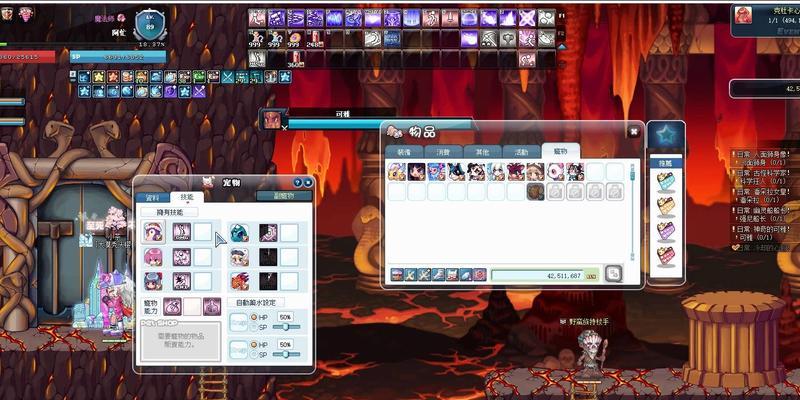The height and width of the screenshot is (400, 800).
Task: Select the 寵物 inventory tab
Action: click(x=561, y=151)
